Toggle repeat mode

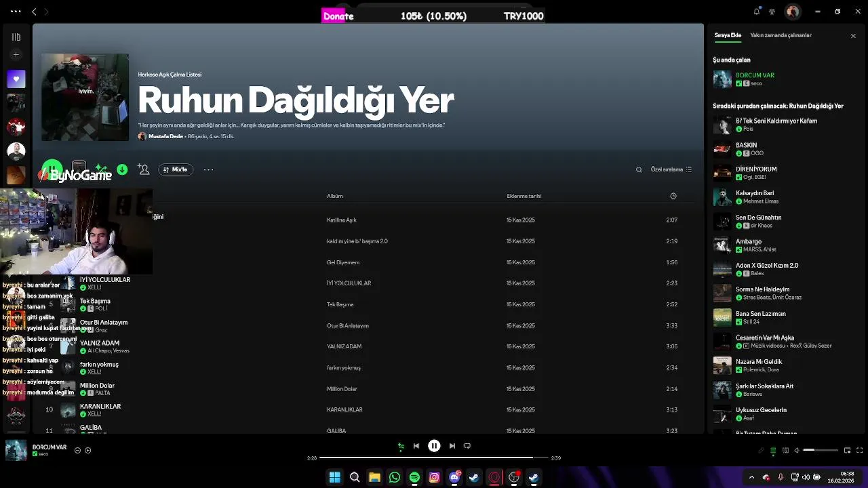click(467, 446)
